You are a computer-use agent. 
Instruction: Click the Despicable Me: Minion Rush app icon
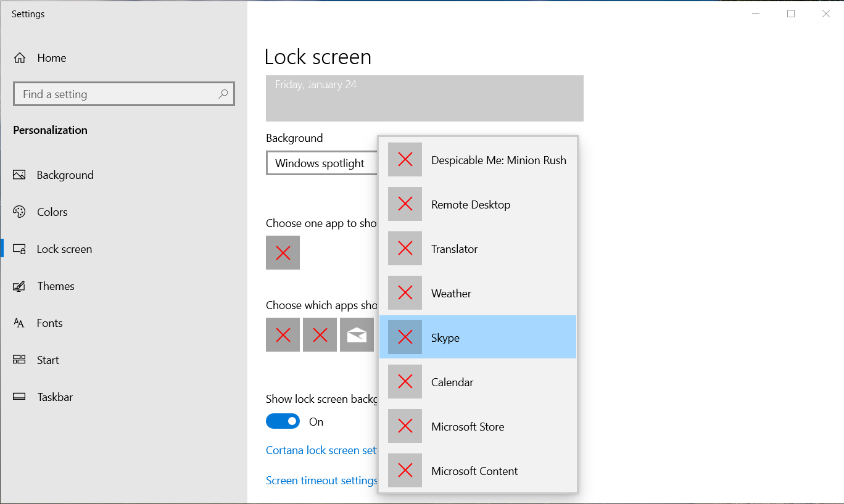point(405,160)
